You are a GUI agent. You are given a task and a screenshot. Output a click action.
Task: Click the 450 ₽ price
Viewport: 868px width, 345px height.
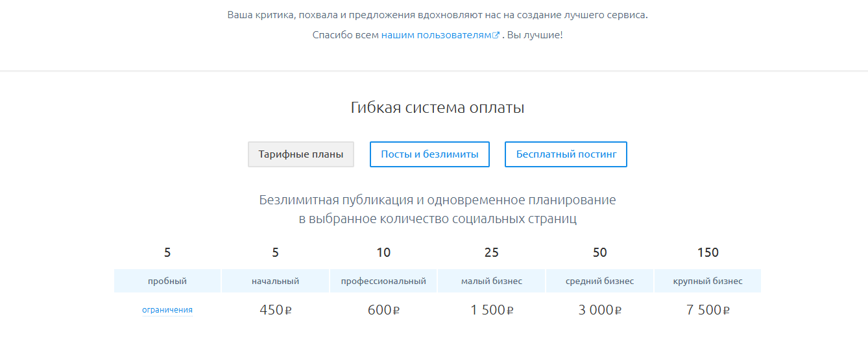click(x=276, y=310)
